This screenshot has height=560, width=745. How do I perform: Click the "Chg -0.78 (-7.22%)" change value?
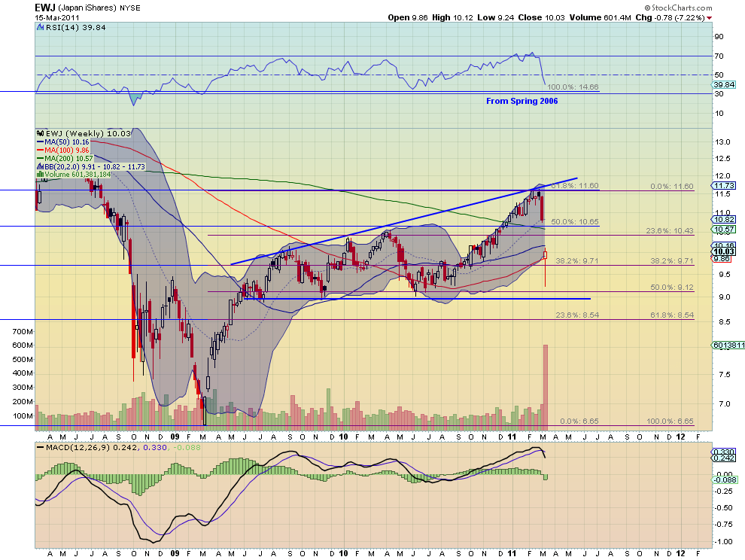(x=670, y=17)
